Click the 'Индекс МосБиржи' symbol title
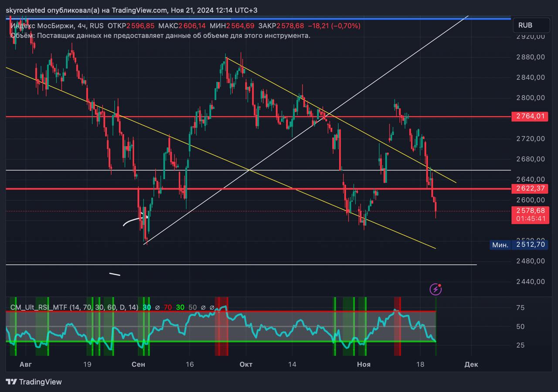558x392 pixels. click(x=42, y=26)
